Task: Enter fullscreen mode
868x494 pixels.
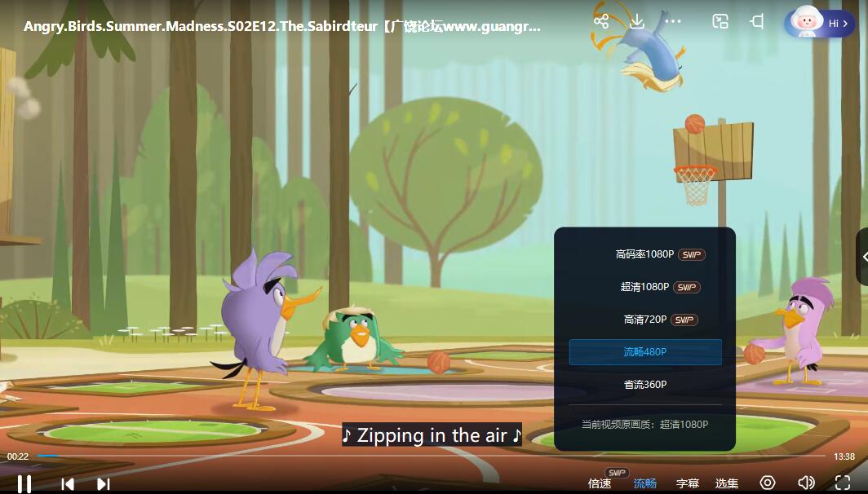Action: (843, 483)
